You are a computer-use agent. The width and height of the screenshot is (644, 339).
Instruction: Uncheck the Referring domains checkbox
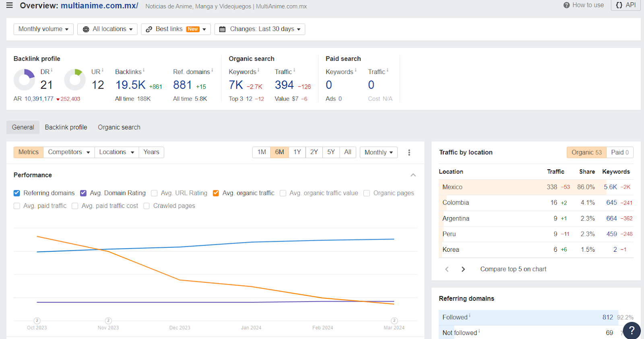coord(17,193)
